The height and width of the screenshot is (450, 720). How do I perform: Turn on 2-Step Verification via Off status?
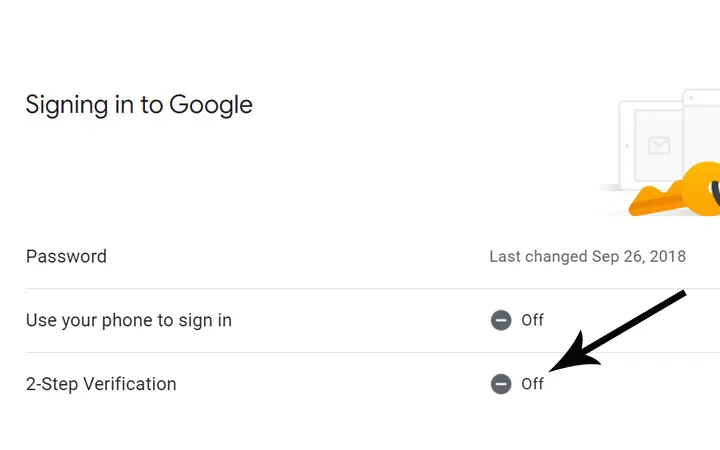coord(532,384)
